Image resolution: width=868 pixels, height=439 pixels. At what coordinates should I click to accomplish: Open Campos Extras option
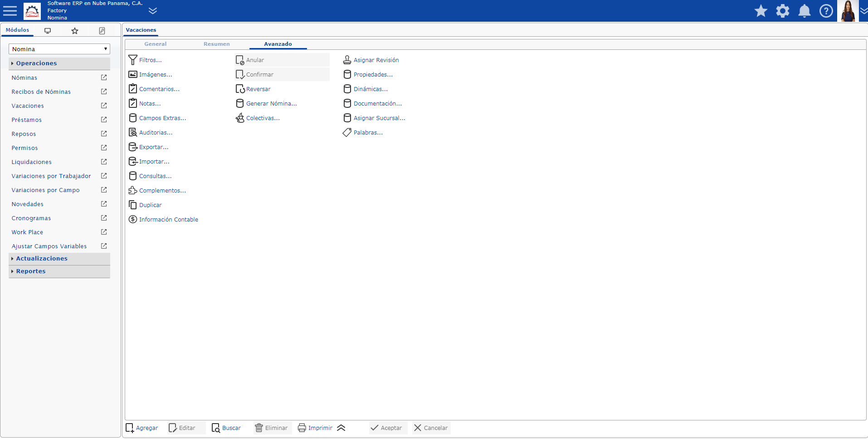click(157, 118)
